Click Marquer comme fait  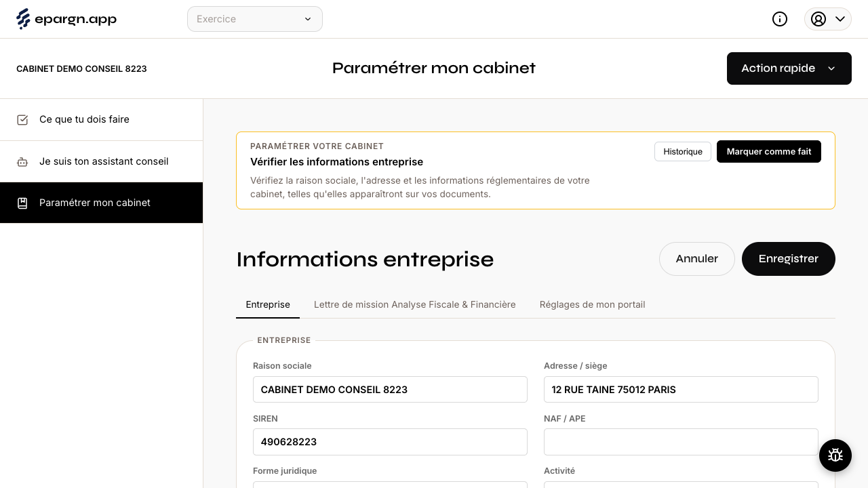pyautogui.click(x=769, y=152)
